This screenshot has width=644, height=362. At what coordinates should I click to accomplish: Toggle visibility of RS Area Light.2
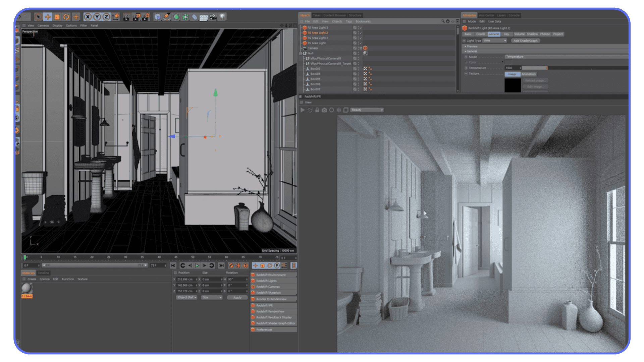(358, 33)
